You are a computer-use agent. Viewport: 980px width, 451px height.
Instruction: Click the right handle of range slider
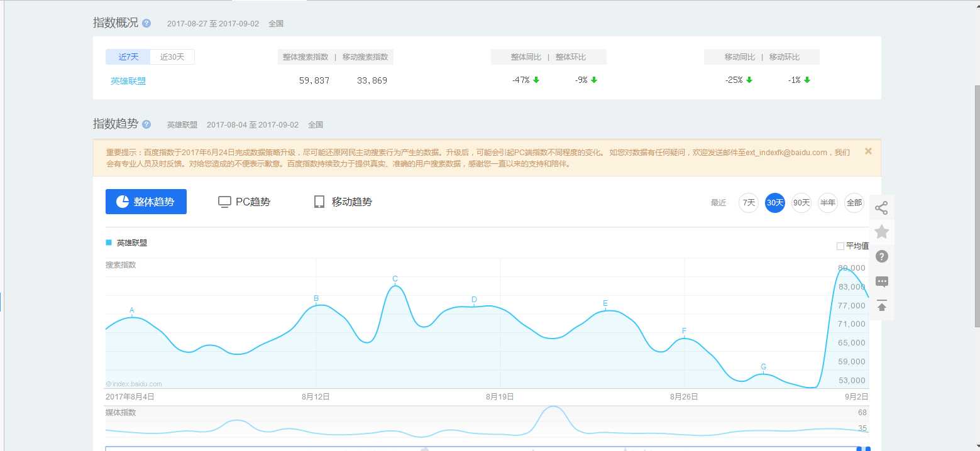[x=867, y=448]
